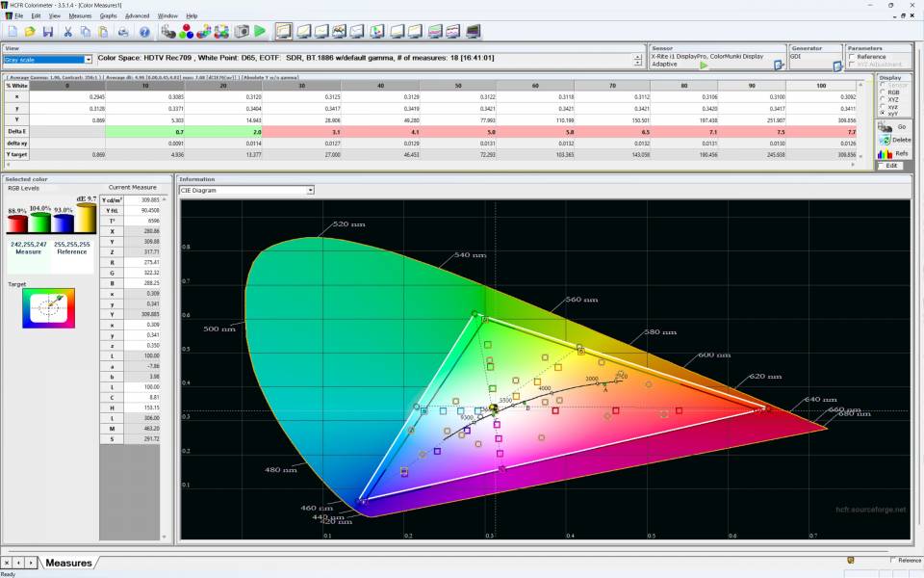Click the dark-screen monitor icon at toolbar end
Viewport: 924px width, 578px height.
point(474,31)
